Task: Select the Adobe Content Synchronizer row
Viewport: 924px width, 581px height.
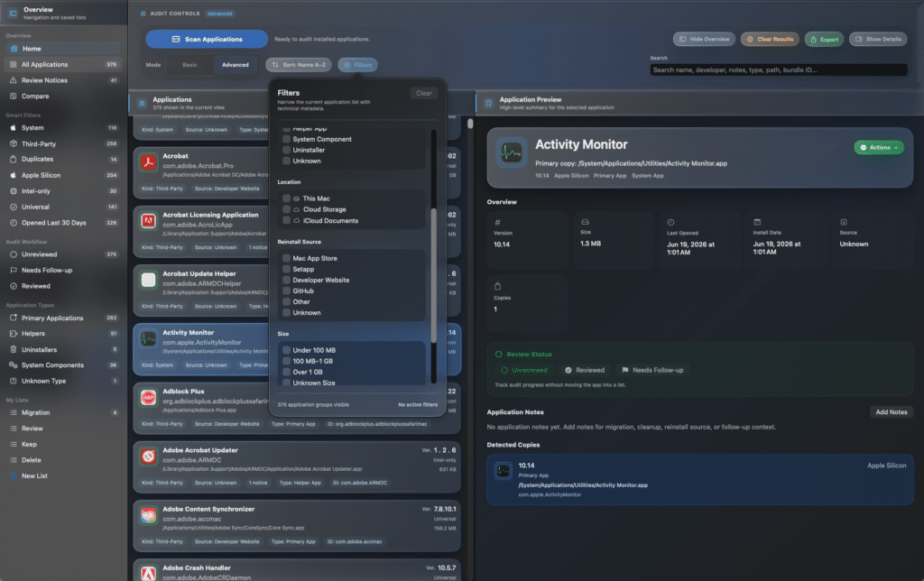Action: tap(297, 524)
